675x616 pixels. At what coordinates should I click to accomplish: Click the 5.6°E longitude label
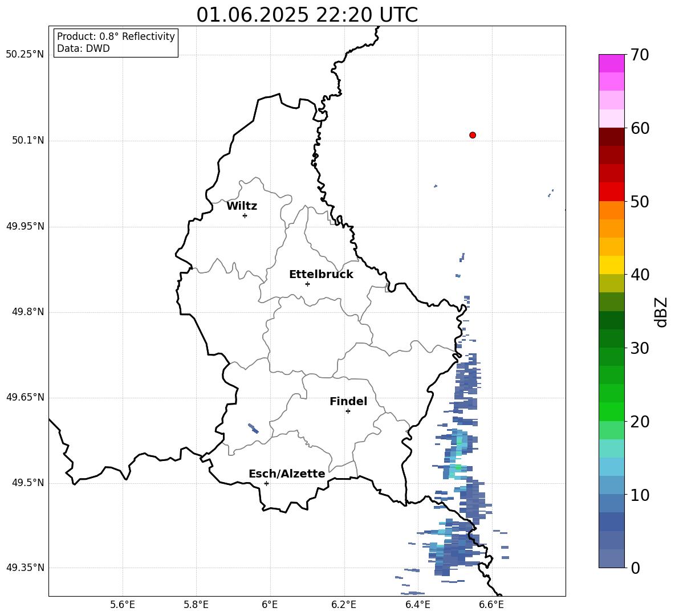click(x=123, y=605)
